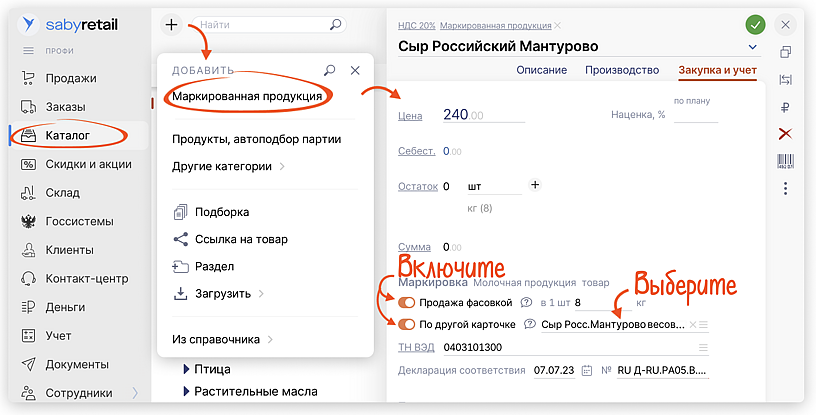Toggle the По другой карточке switch
816x415 pixels.
point(407,324)
